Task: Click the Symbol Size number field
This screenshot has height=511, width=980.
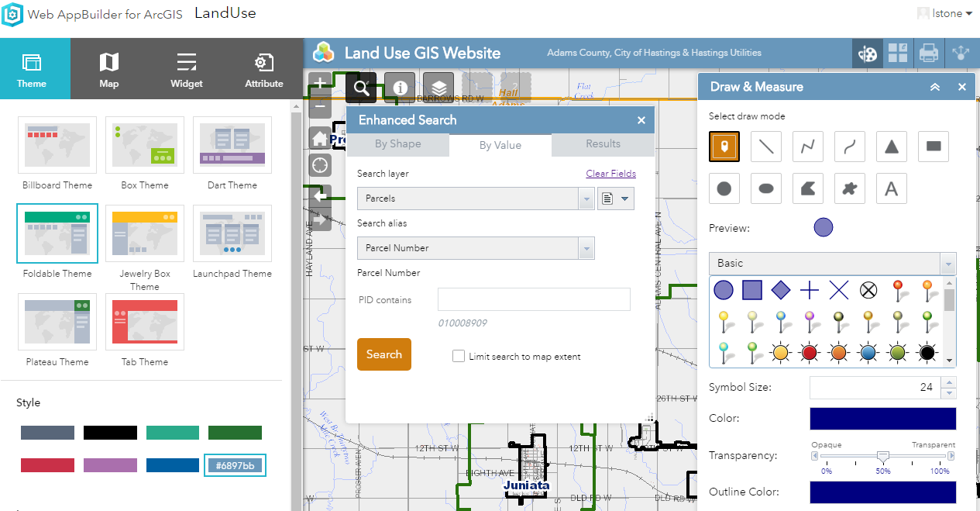Action: 875,388
